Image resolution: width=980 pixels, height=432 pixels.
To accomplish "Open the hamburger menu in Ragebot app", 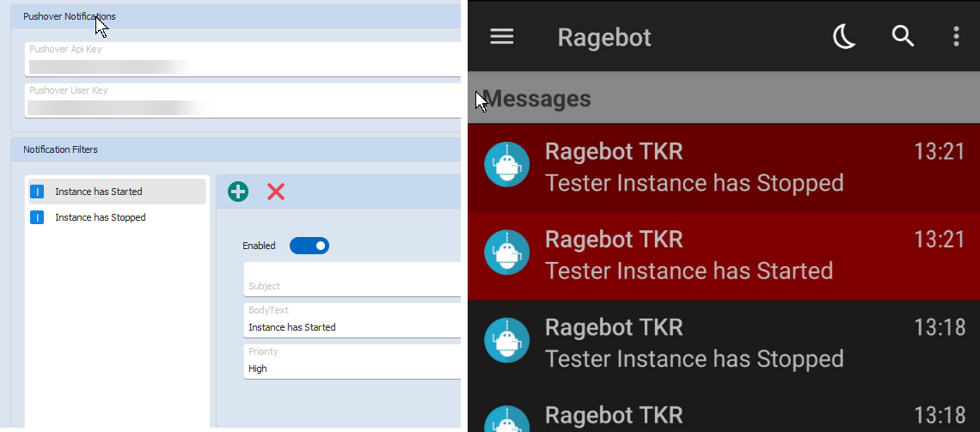I will point(502,36).
